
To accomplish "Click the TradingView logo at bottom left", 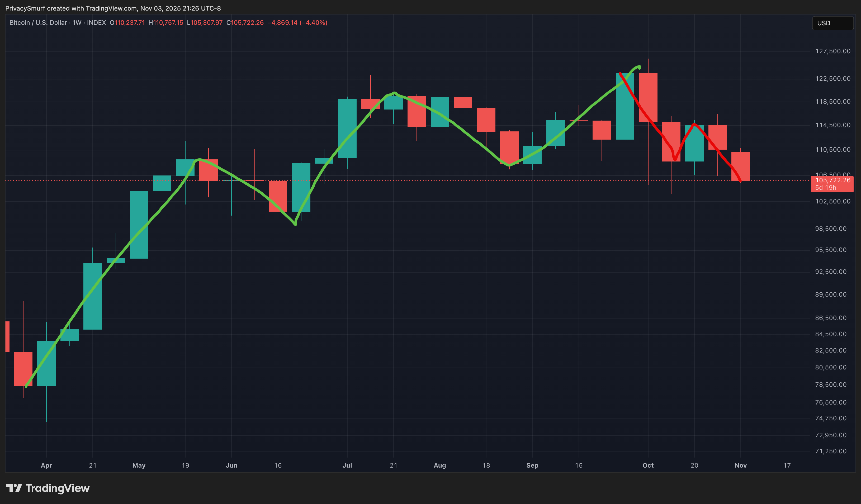I will pos(48,488).
